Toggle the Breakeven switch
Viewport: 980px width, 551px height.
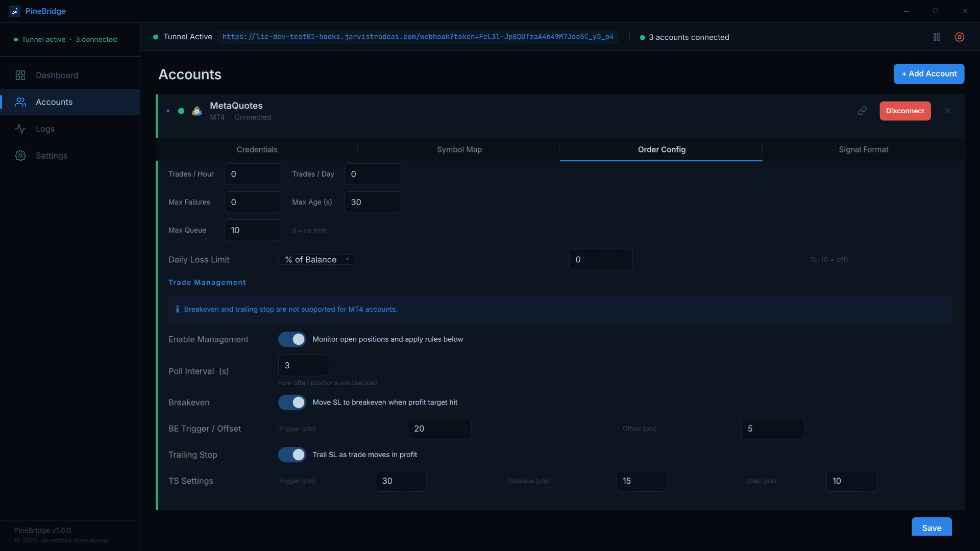pyautogui.click(x=292, y=403)
